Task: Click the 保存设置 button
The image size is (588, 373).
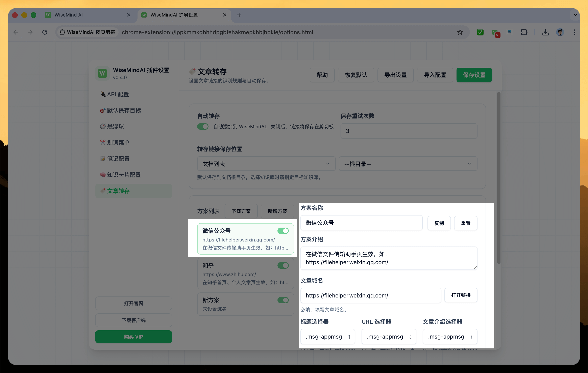Action: tap(474, 75)
